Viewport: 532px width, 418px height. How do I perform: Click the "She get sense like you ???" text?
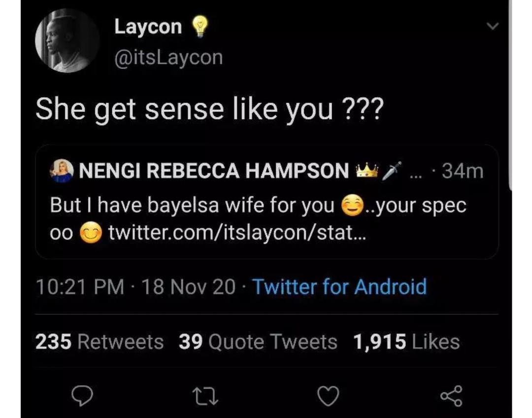(x=208, y=109)
